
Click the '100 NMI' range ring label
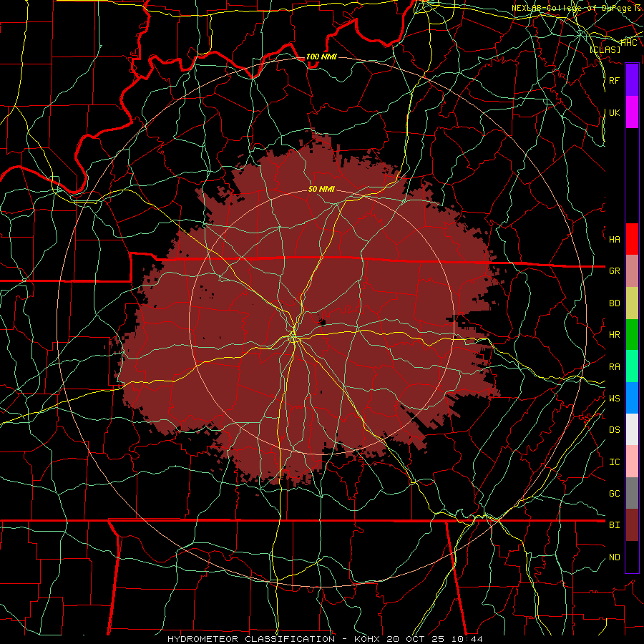(x=321, y=57)
